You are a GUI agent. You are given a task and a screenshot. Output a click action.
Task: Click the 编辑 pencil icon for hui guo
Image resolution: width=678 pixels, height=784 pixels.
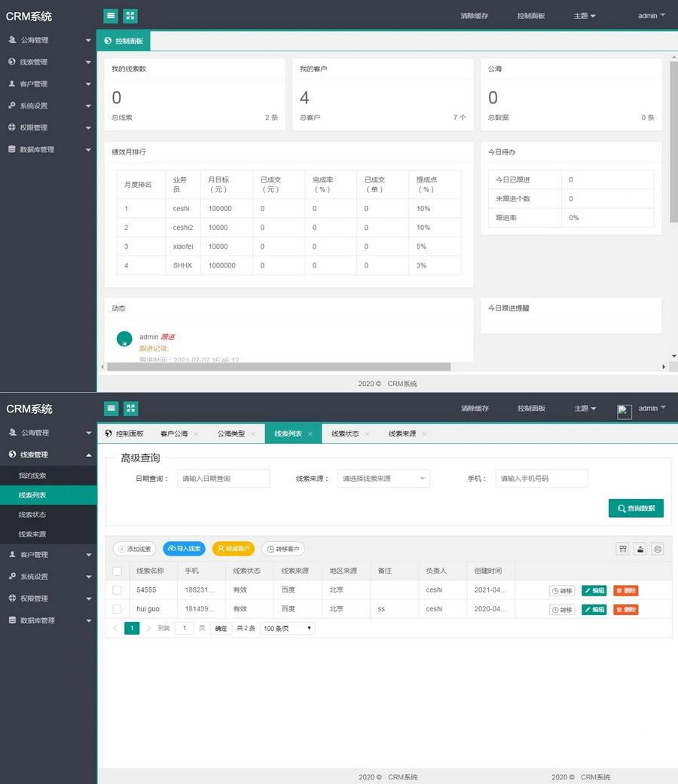pyautogui.click(x=594, y=609)
